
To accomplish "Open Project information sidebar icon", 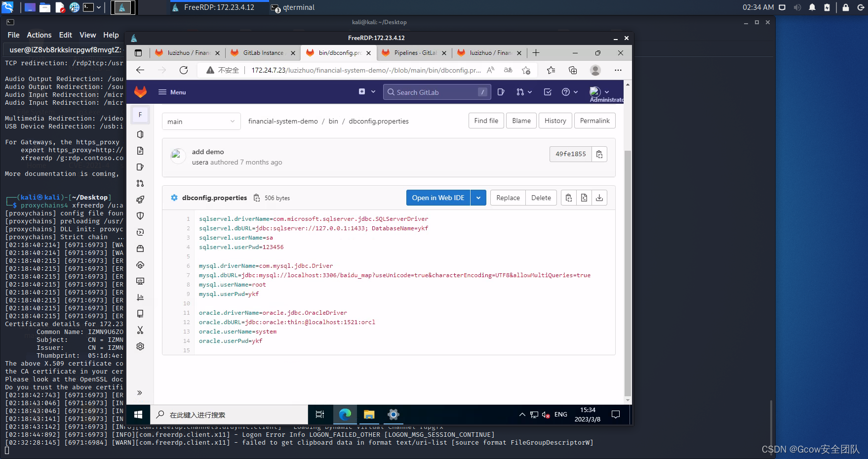I will pos(140,134).
